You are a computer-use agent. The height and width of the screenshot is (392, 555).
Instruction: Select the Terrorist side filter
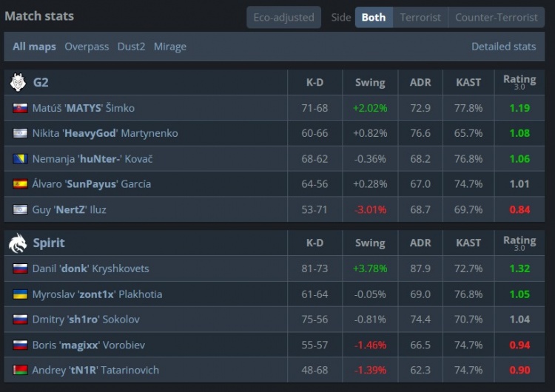[x=420, y=17]
